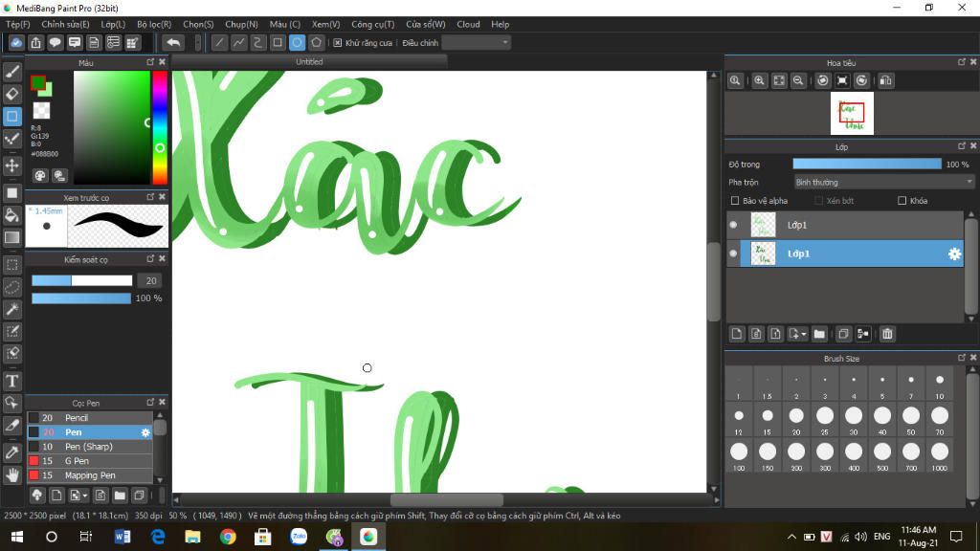This screenshot has width=980, height=551.
Task: Select the Eraser tool
Action: 11,95
